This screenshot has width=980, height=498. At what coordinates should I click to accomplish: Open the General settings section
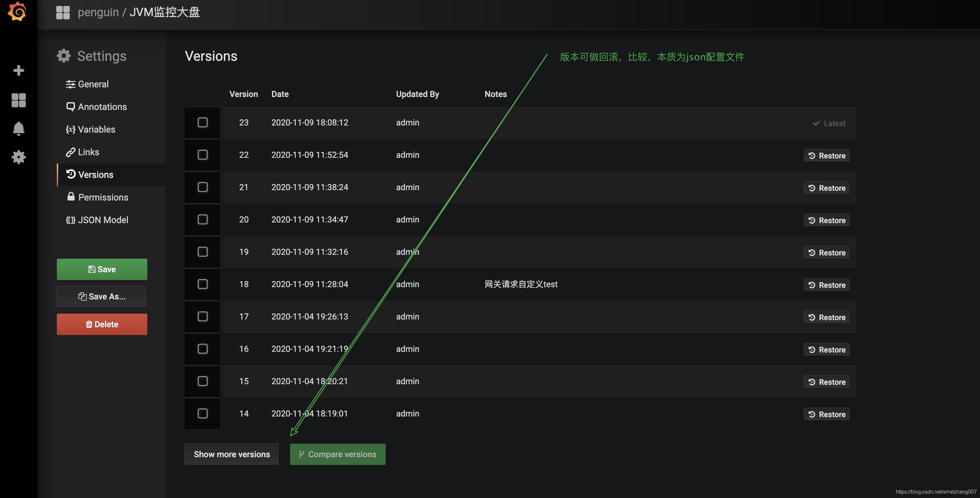pos(93,84)
